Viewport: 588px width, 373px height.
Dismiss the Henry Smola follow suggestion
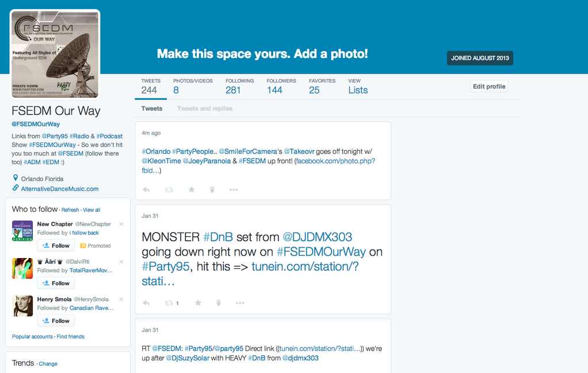(x=121, y=299)
